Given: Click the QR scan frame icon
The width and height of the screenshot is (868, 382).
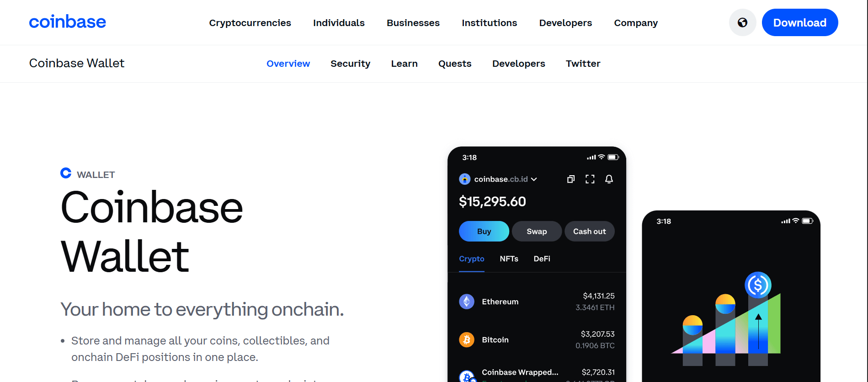Looking at the screenshot, I should pyautogui.click(x=590, y=179).
